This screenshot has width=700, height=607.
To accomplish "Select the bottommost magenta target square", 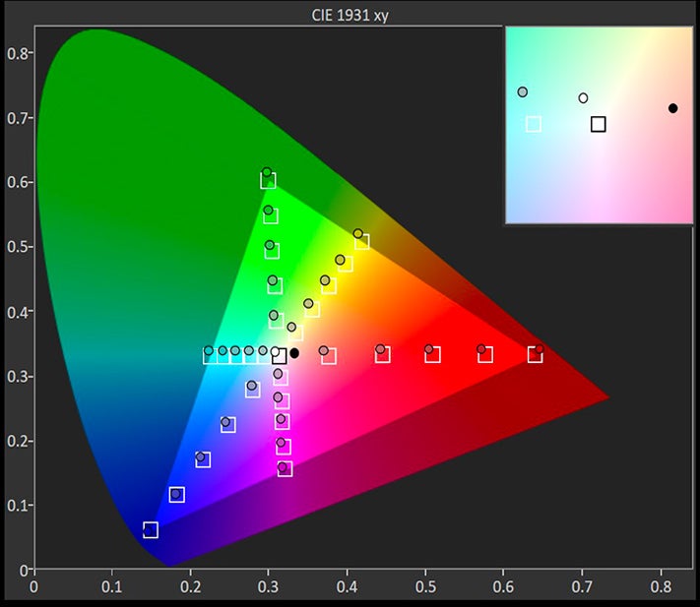I will pos(285,468).
